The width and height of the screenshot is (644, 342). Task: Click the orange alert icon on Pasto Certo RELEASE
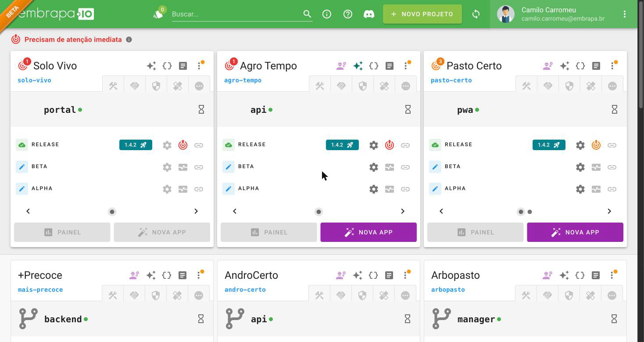596,145
